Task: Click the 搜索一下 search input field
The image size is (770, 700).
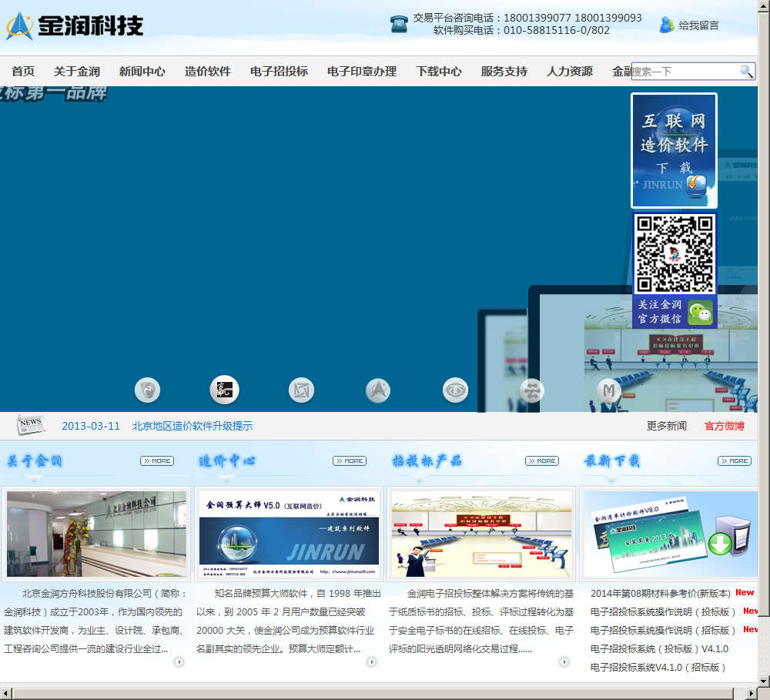Action: (x=685, y=72)
